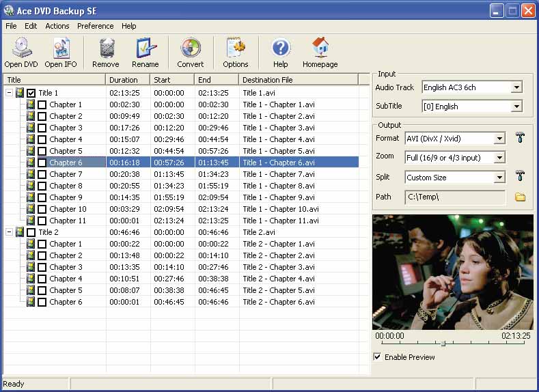Check Title 2 Chapter 5 checkbox

[x=42, y=291]
